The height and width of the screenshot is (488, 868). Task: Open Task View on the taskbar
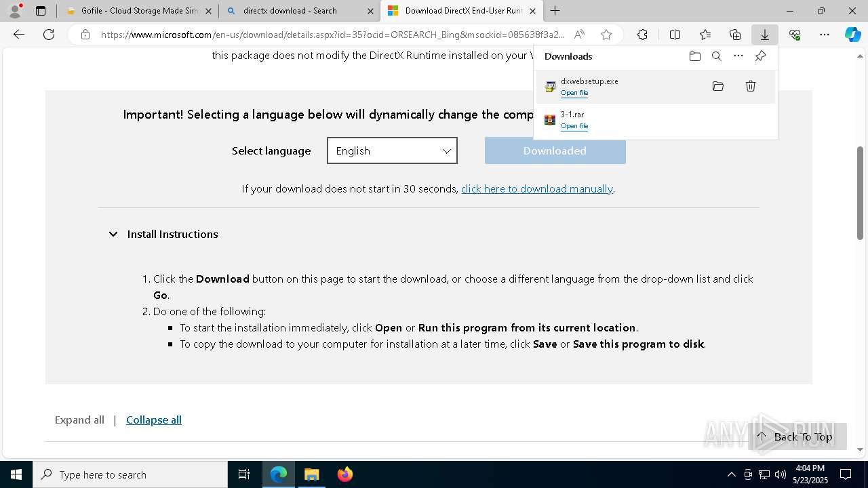(244, 474)
